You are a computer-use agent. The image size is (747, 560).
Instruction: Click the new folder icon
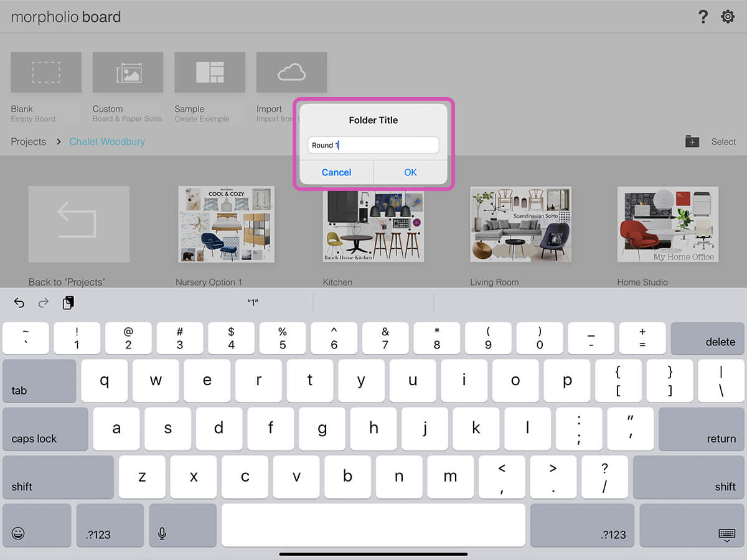pos(692,142)
